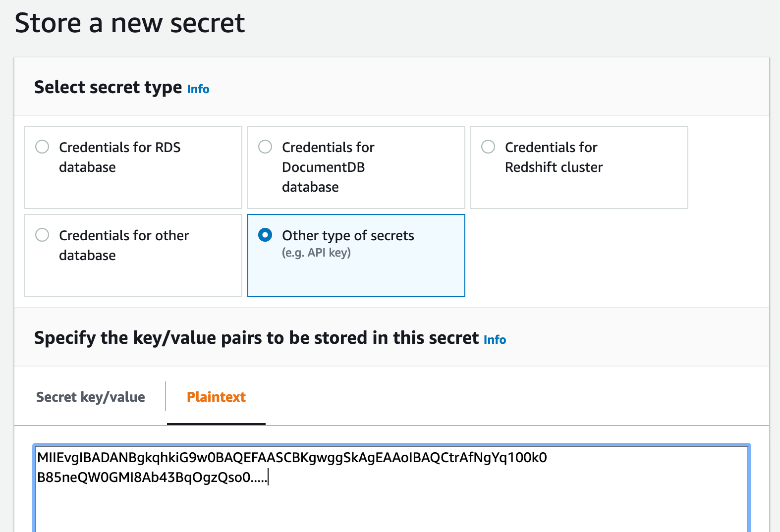Switch to the Secret key/value tab
The image size is (780, 532).
pyautogui.click(x=91, y=397)
